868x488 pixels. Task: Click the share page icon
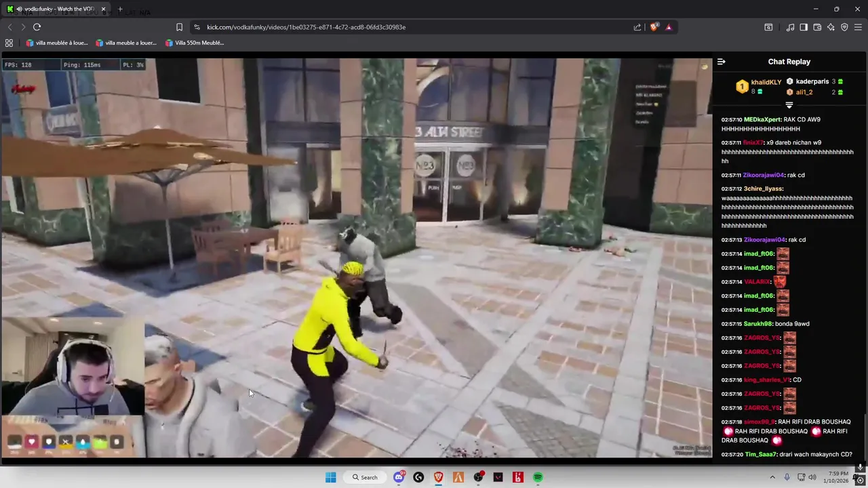(637, 27)
